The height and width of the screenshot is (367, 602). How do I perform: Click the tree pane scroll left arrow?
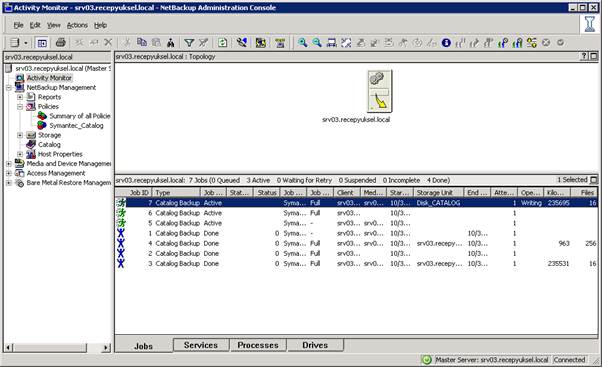click(x=8, y=348)
